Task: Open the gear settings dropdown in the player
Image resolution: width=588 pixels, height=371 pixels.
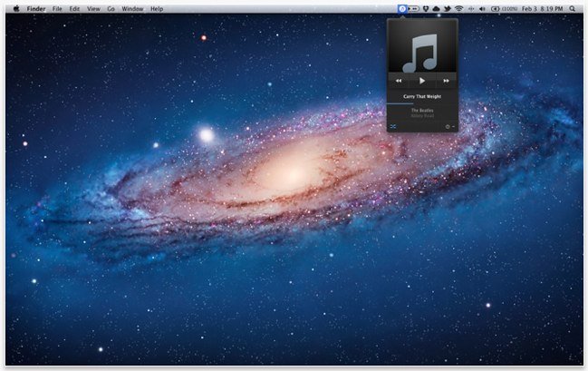Action: (448, 126)
